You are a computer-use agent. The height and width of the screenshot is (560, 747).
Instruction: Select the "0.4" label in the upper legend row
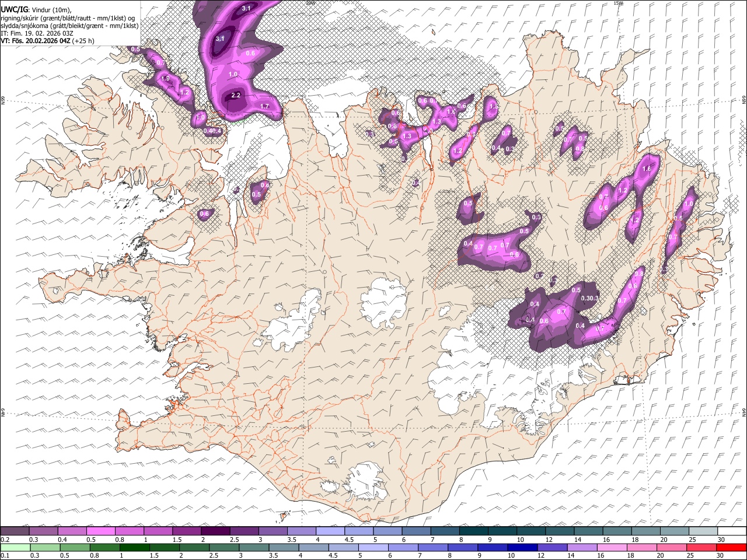(x=62, y=540)
